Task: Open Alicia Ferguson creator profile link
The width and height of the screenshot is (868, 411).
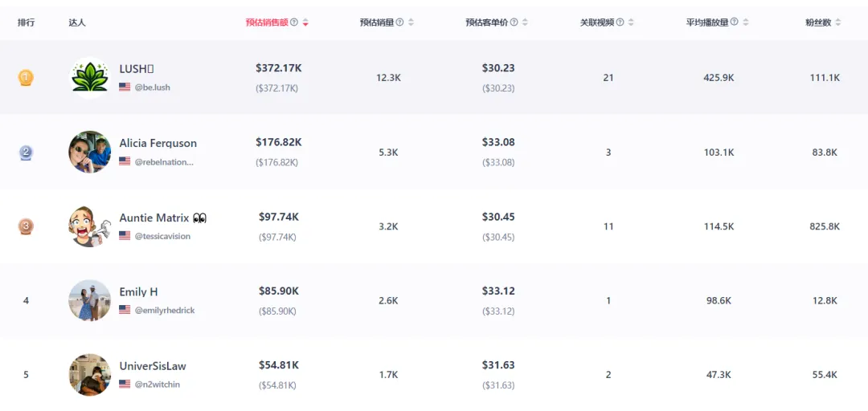Action: tap(158, 143)
